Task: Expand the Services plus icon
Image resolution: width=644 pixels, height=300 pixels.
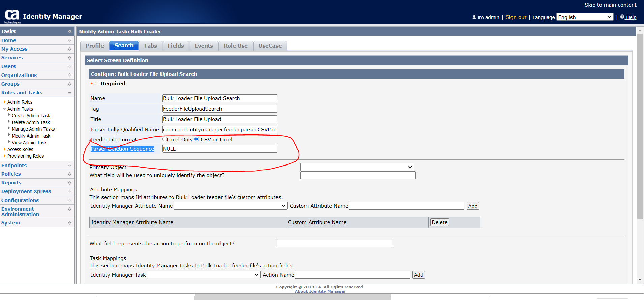Action: pyautogui.click(x=69, y=58)
